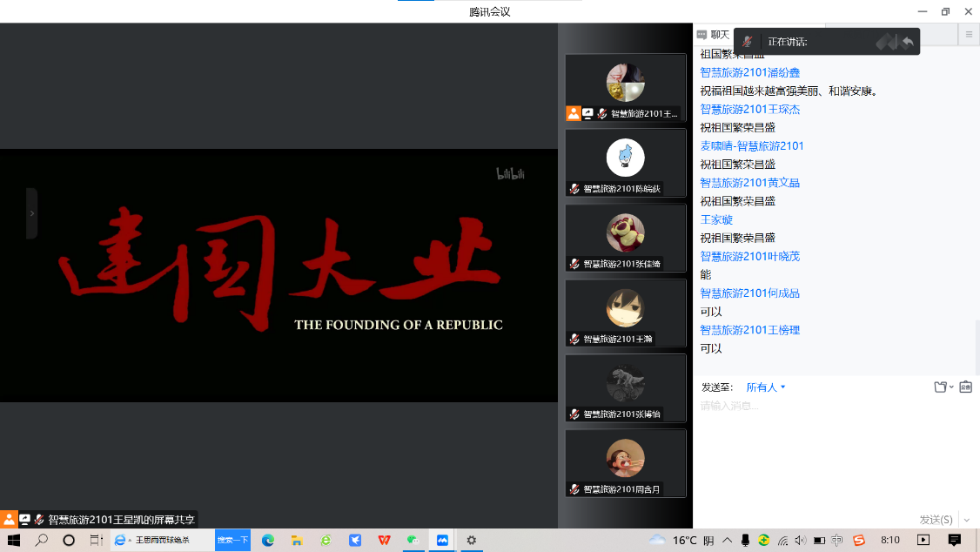This screenshot has height=552, width=980.
Task: Select the first participant video tile 智慧旅游2101王...
Action: [x=626, y=88]
